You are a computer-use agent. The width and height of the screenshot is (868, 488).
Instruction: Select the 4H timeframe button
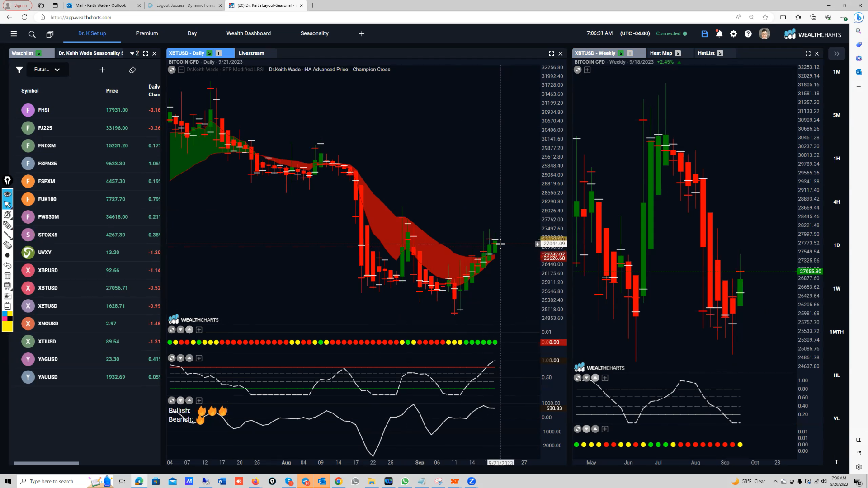coord(836,202)
